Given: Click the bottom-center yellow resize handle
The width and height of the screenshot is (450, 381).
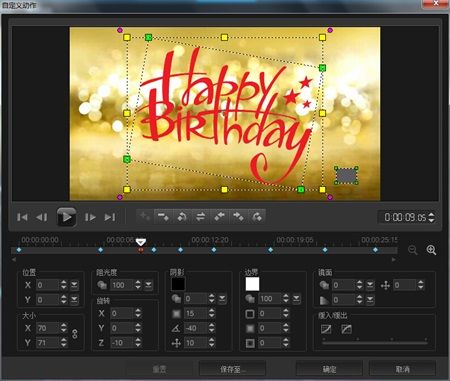Looking at the screenshot, I should (224, 190).
